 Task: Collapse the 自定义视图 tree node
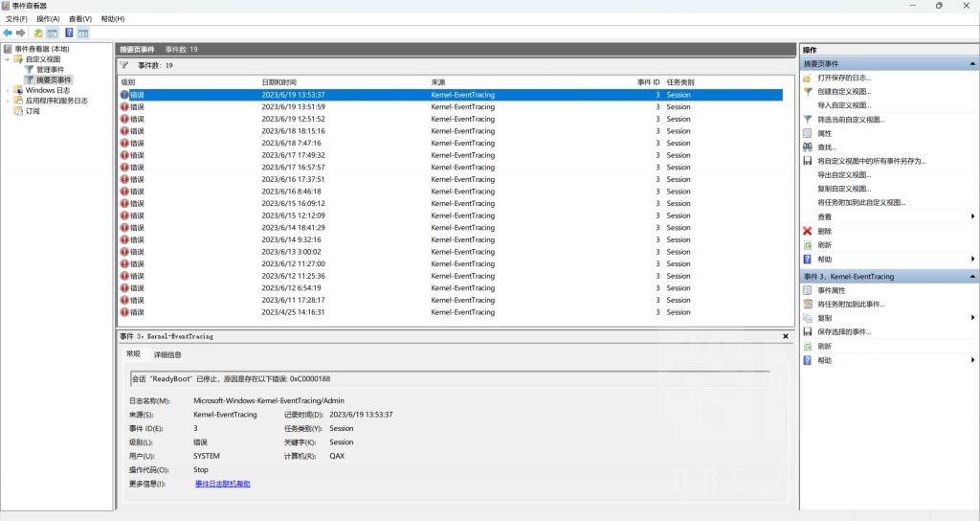[7, 59]
